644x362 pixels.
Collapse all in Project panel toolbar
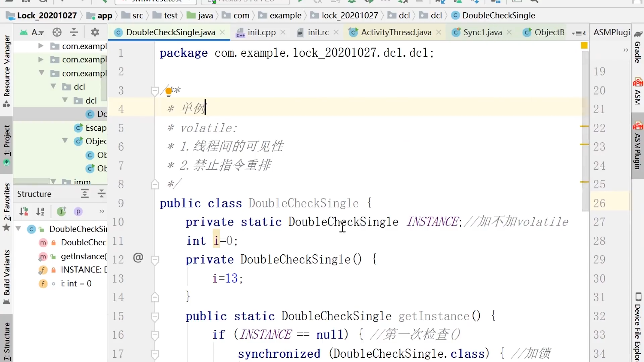(x=74, y=32)
